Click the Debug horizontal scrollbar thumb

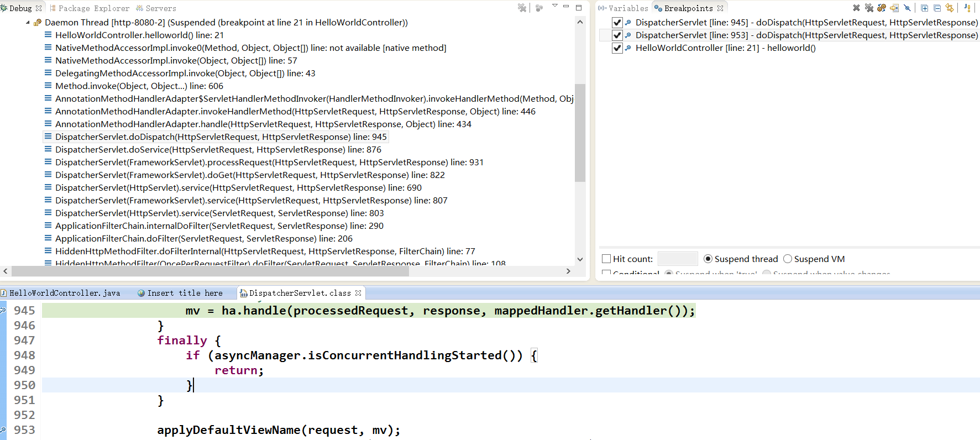pyautogui.click(x=210, y=271)
